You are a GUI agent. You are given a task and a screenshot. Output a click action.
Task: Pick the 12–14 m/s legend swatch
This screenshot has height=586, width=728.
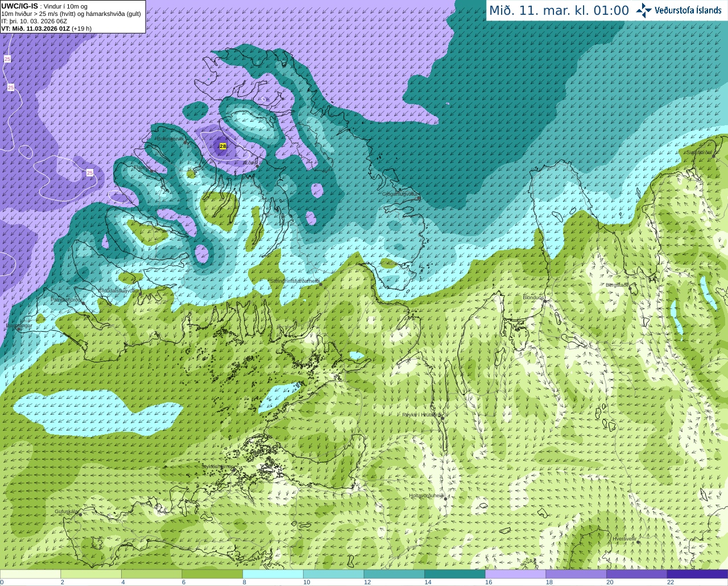pyautogui.click(x=394, y=574)
